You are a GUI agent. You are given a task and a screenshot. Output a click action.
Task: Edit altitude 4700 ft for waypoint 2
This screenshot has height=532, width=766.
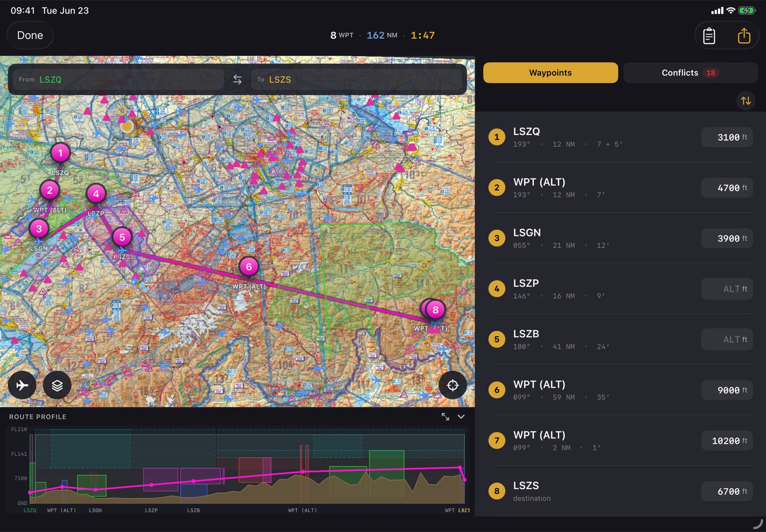[727, 188]
